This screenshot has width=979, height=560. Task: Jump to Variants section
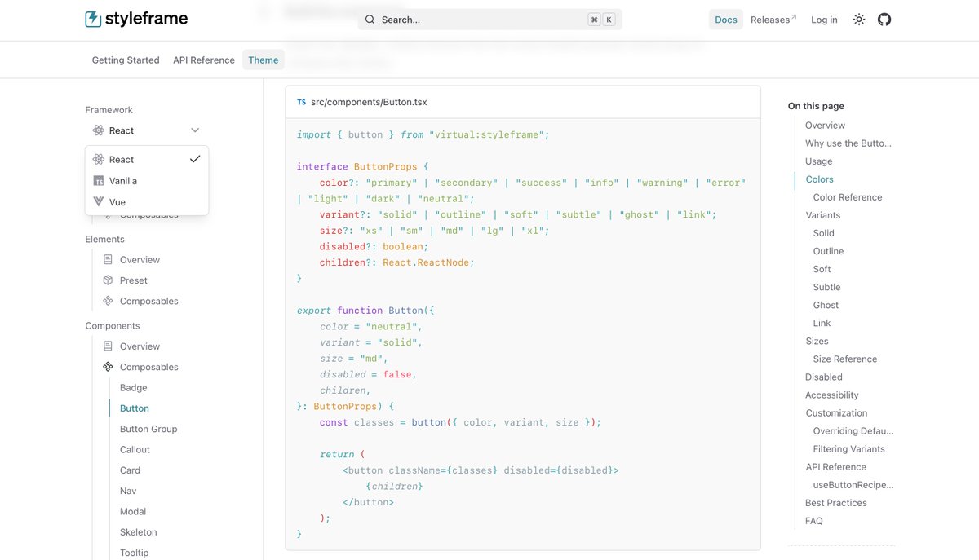click(x=822, y=215)
